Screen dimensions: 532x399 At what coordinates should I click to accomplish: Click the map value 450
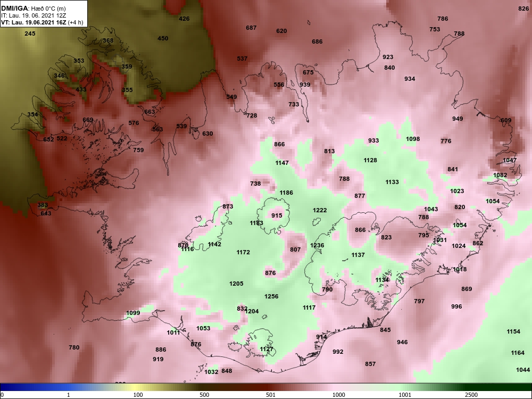tap(163, 38)
